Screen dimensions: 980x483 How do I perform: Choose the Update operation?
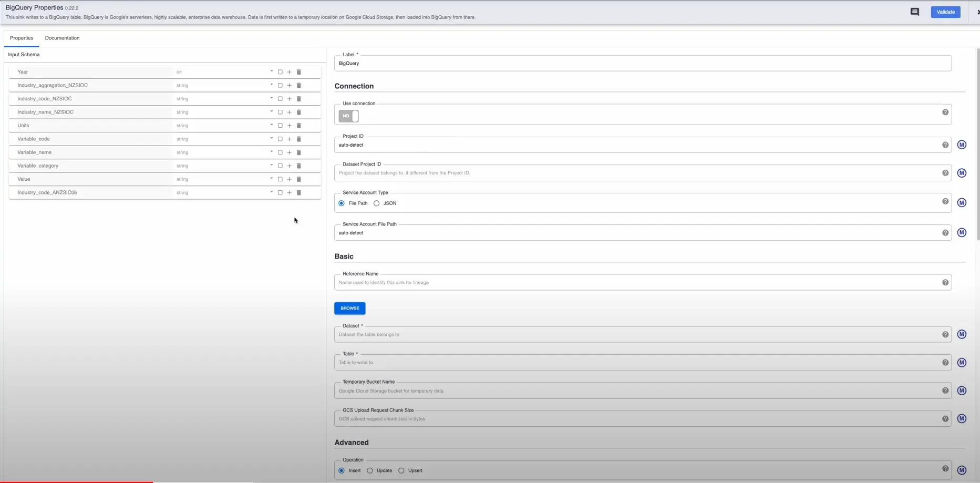[370, 471]
